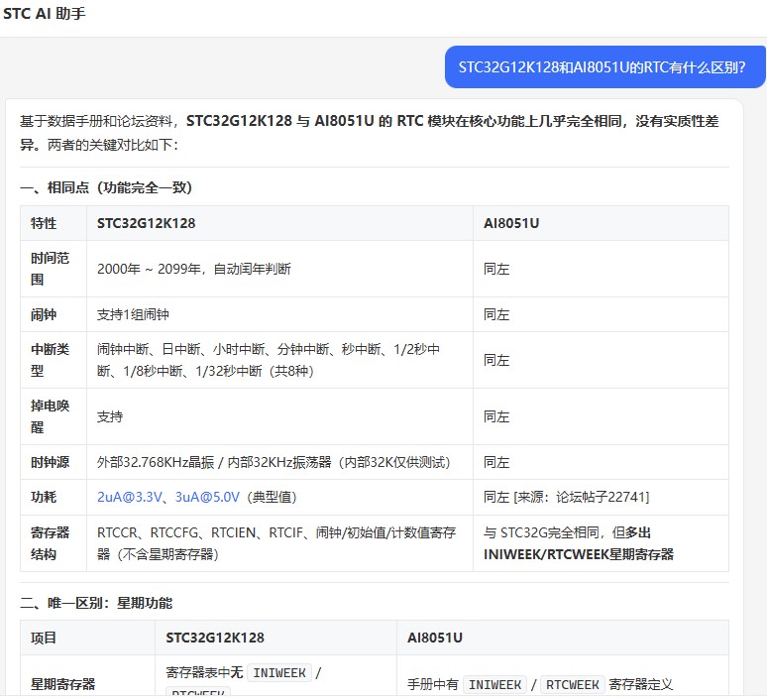Click RTCWEEK code tag in AI8051U column
The height and width of the screenshot is (700, 767).
pyautogui.click(x=573, y=684)
